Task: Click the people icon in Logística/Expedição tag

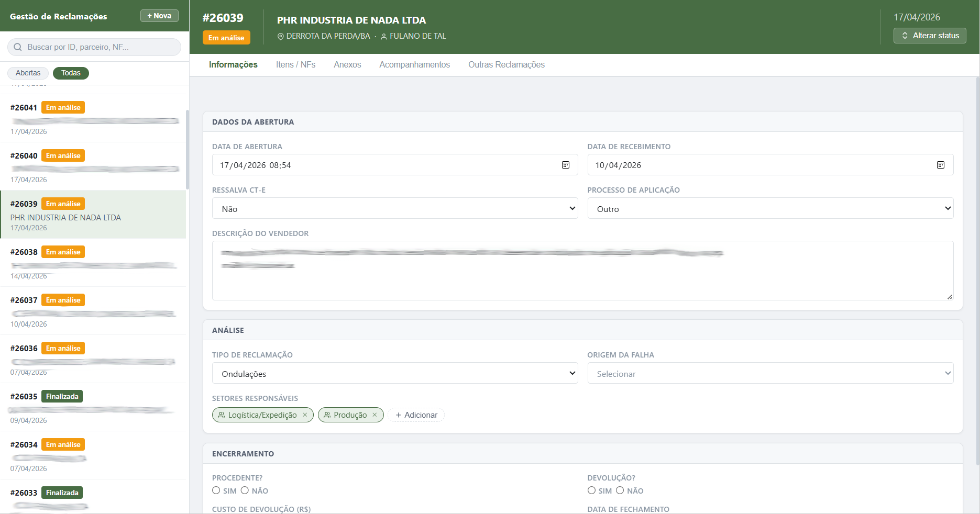Action: point(222,415)
